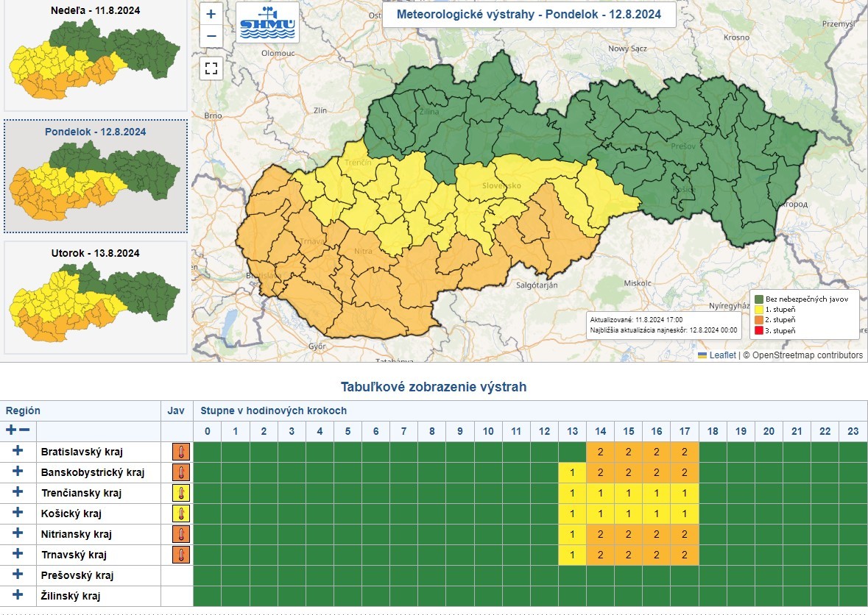Click the Košický kraj region name

(x=71, y=513)
